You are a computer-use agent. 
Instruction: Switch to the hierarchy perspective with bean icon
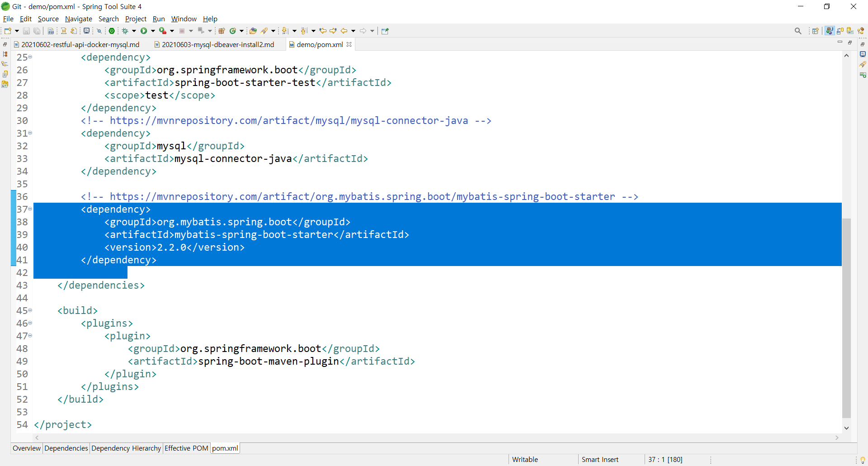[861, 31]
